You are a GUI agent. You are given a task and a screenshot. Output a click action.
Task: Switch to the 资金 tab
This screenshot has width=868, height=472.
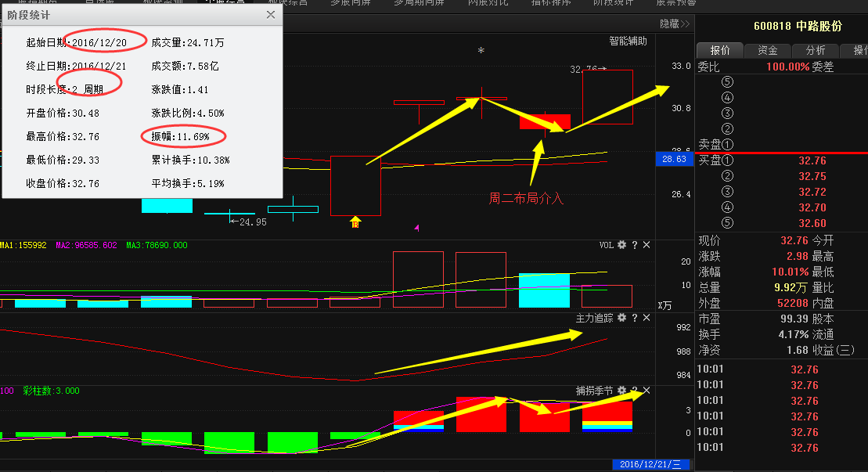coord(767,50)
